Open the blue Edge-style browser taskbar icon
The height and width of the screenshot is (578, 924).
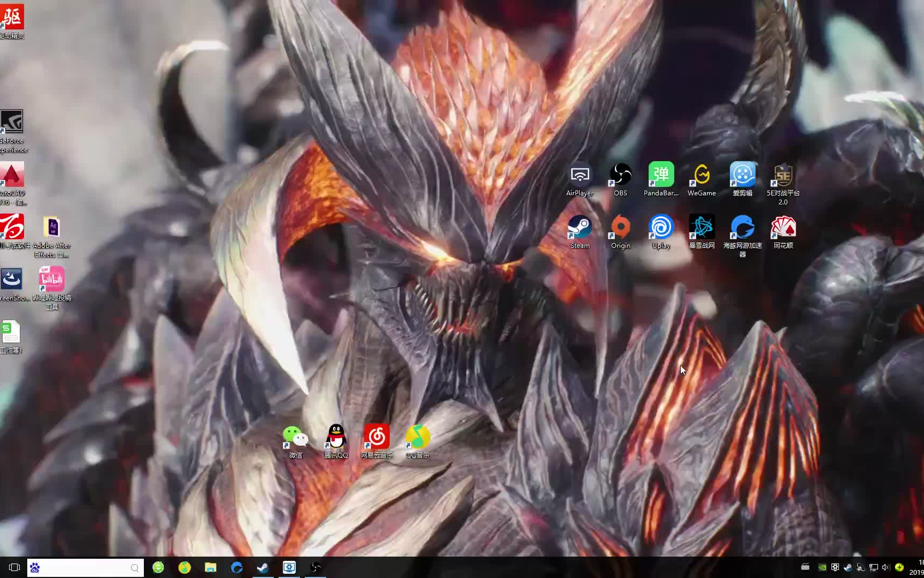pyautogui.click(x=237, y=567)
